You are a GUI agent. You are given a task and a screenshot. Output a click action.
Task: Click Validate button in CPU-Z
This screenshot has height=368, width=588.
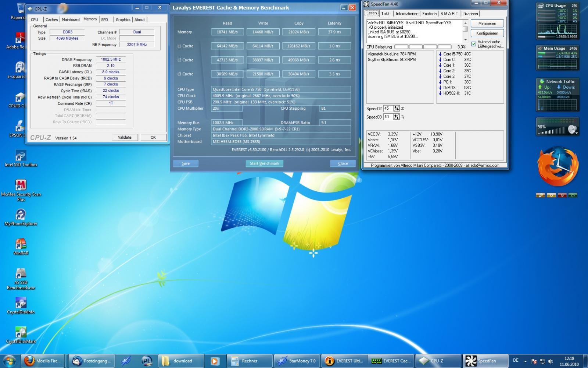tap(125, 137)
